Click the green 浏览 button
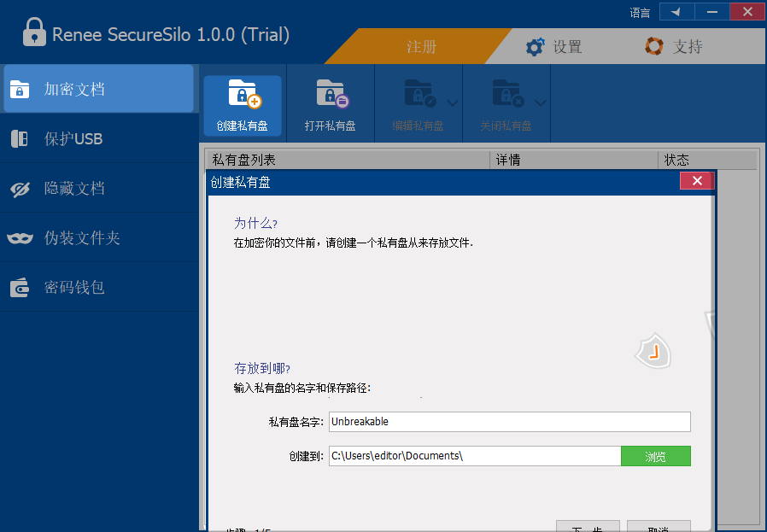 tap(655, 456)
